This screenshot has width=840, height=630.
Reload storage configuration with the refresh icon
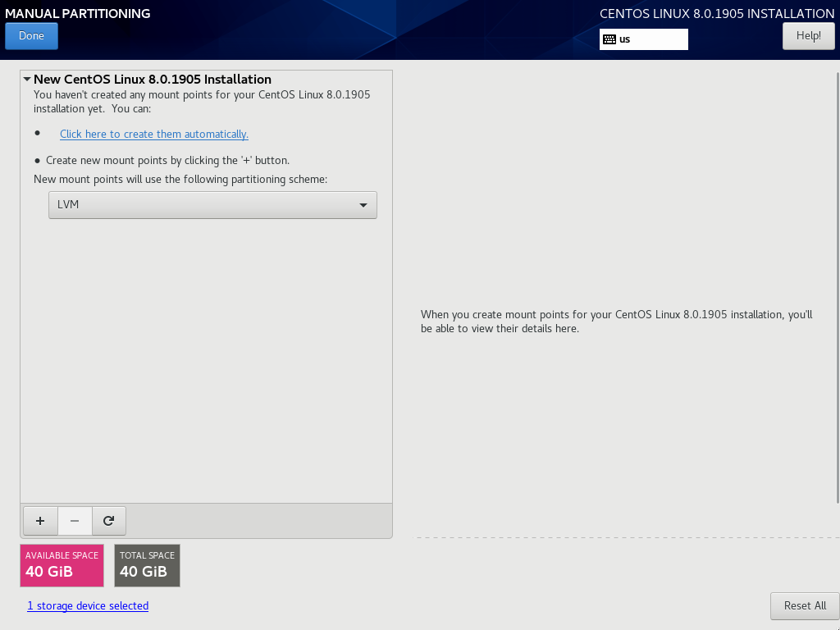[109, 521]
